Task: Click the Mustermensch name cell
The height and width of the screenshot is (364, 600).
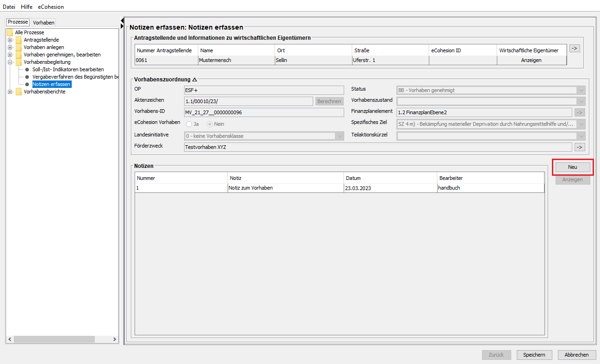Action: click(236, 60)
